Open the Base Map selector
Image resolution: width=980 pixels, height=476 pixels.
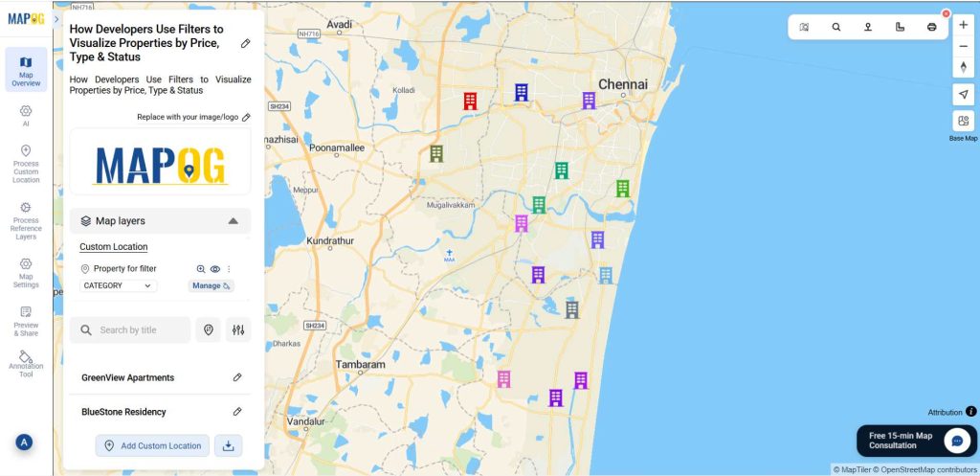(963, 122)
